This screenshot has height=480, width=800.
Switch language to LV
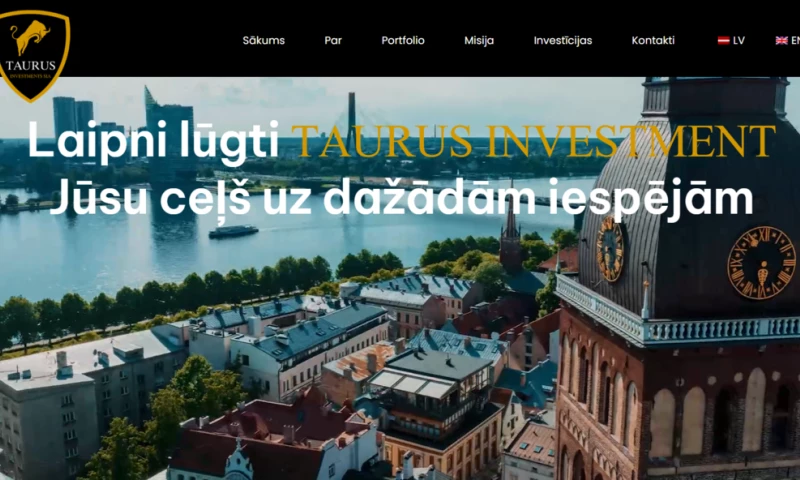[x=731, y=40]
